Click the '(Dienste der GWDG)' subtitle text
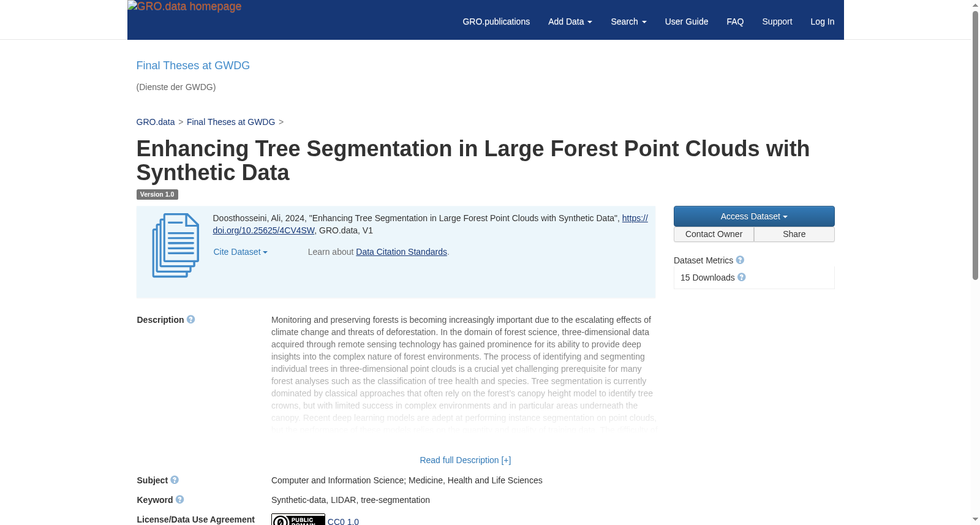Image resolution: width=980 pixels, height=525 pixels. pos(176,87)
